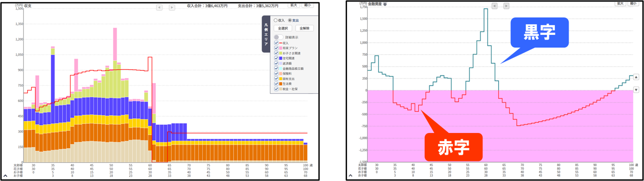This screenshot has width=644, height=181.
Task: Click 縮小 button on 金融資産 chart
Action: tap(633, 3)
